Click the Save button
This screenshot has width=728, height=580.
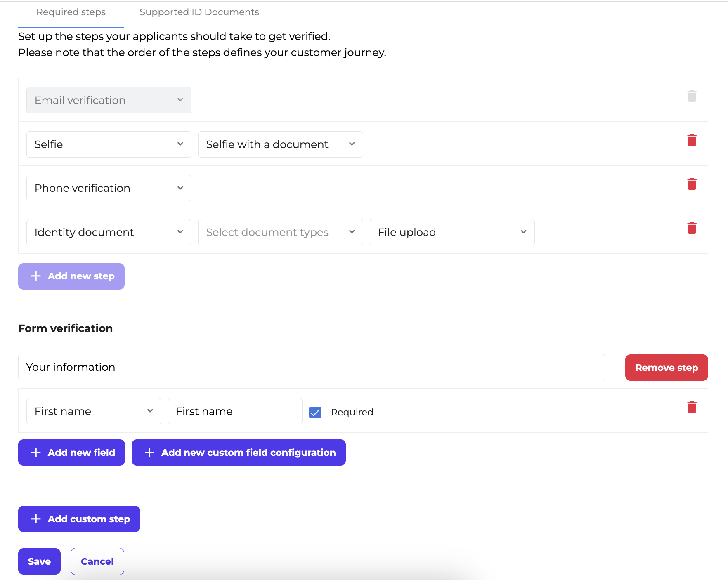click(x=39, y=561)
